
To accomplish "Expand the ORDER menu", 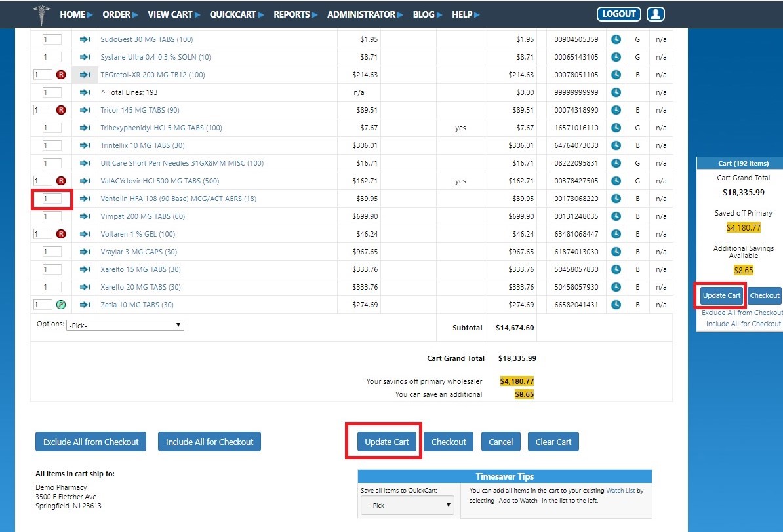I will 121,14.
